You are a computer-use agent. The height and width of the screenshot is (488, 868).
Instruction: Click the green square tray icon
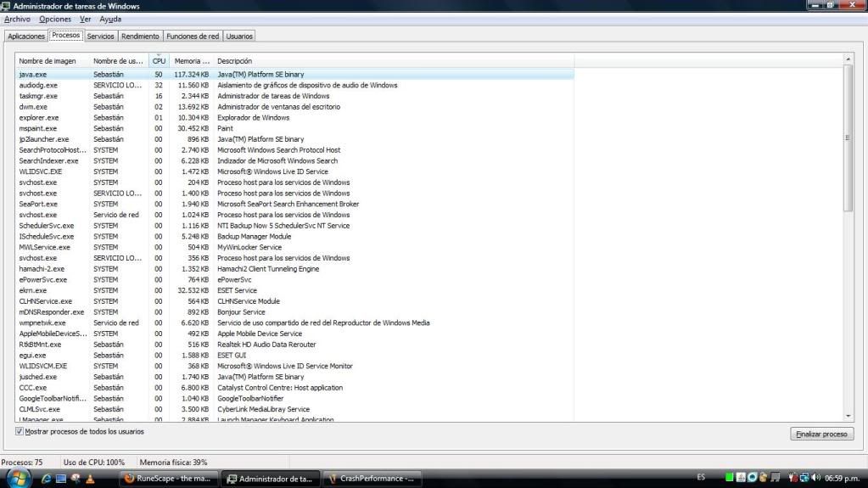click(x=729, y=479)
